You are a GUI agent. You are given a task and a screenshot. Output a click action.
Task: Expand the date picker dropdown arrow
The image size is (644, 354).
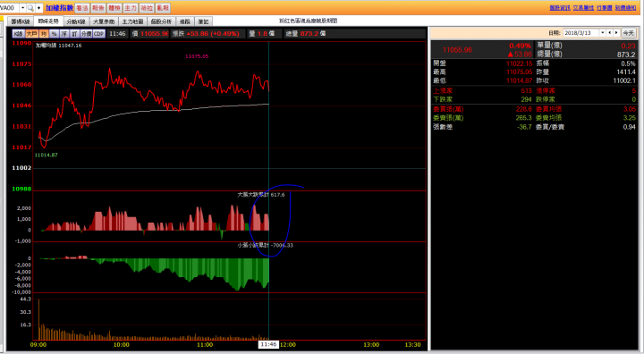[603, 33]
